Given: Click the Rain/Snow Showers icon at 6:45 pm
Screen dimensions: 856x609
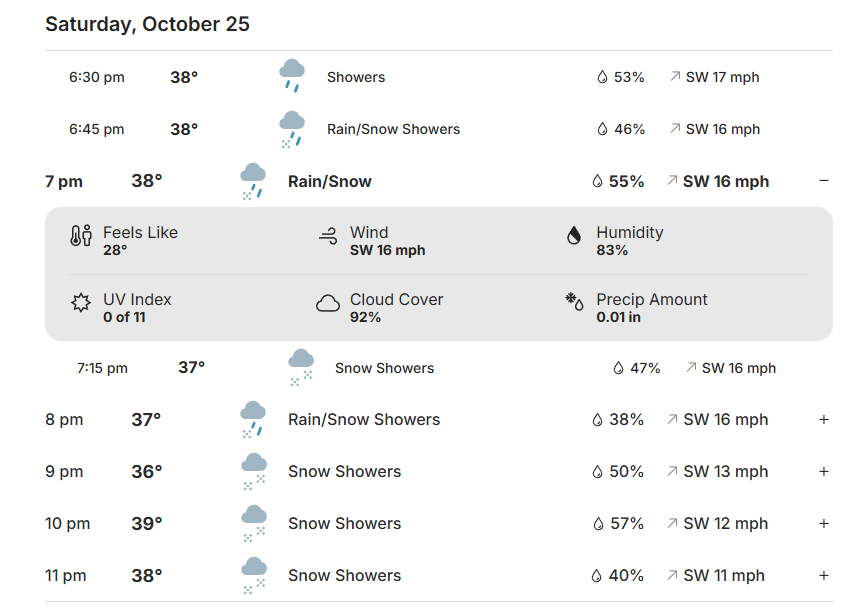Looking at the screenshot, I should 292,129.
